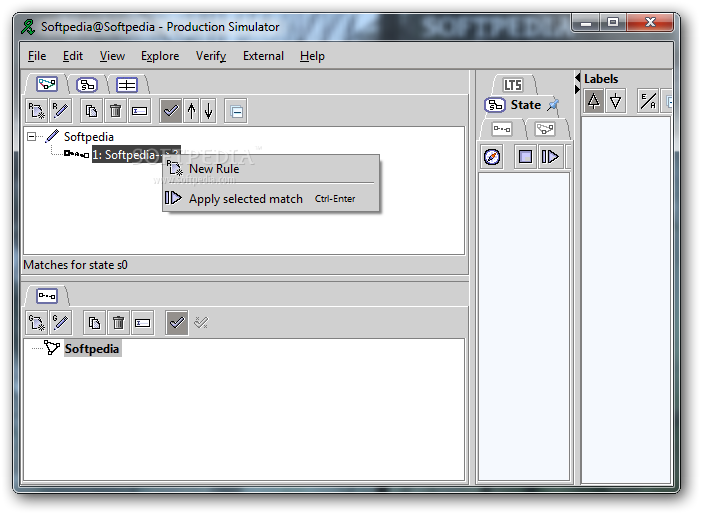Minimize the Production Simulator window
The image size is (701, 514).
pyautogui.click(x=586, y=22)
